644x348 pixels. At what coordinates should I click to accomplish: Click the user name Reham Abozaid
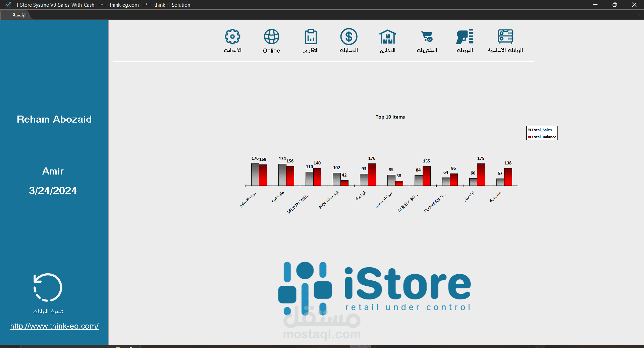[x=54, y=119]
